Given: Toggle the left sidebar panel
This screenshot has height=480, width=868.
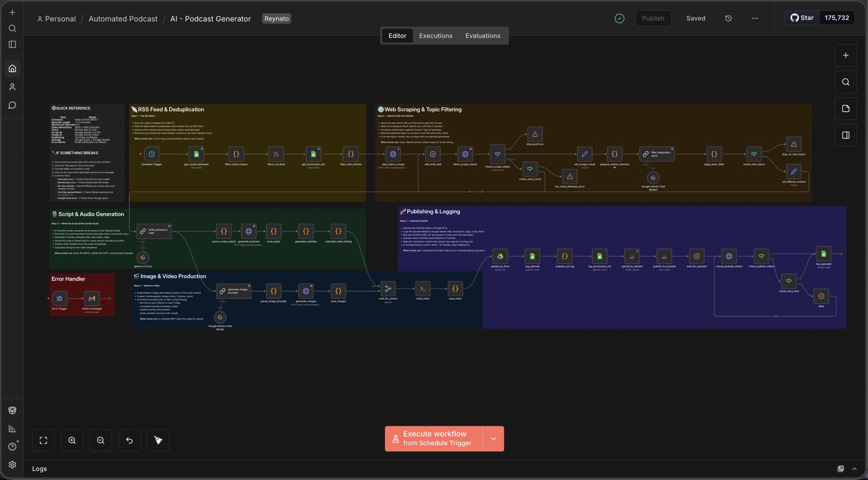Looking at the screenshot, I should (12, 45).
